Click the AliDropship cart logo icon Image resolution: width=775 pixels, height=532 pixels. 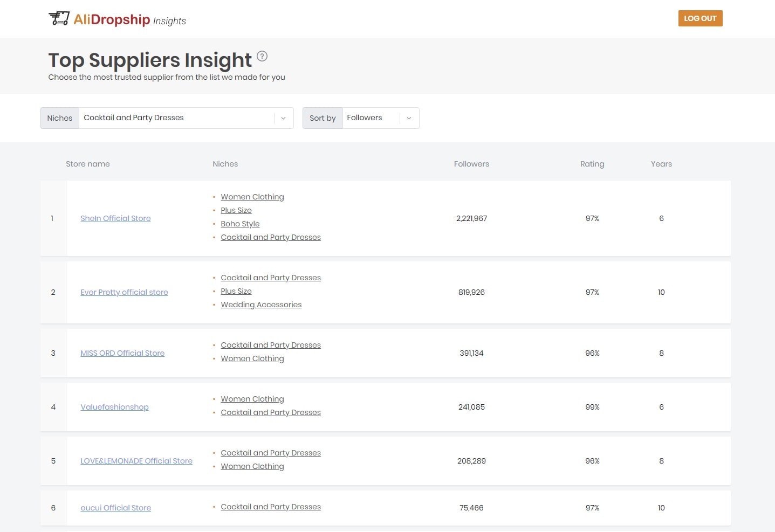(59, 18)
